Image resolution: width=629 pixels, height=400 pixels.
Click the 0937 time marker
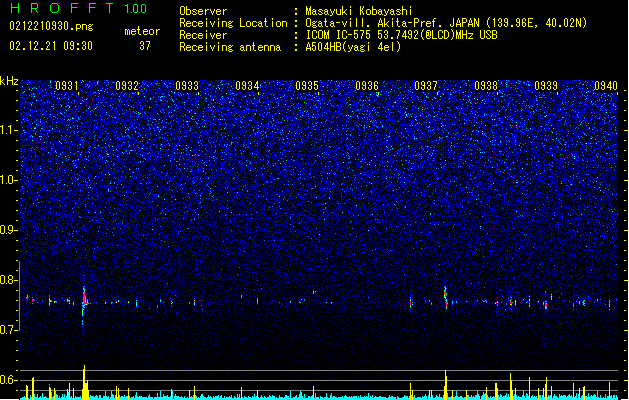426,86
